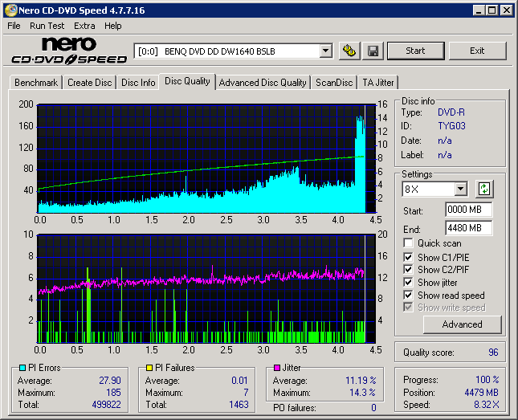
Task: Uncheck Show C1/PIE checkbox
Action: [x=408, y=257]
